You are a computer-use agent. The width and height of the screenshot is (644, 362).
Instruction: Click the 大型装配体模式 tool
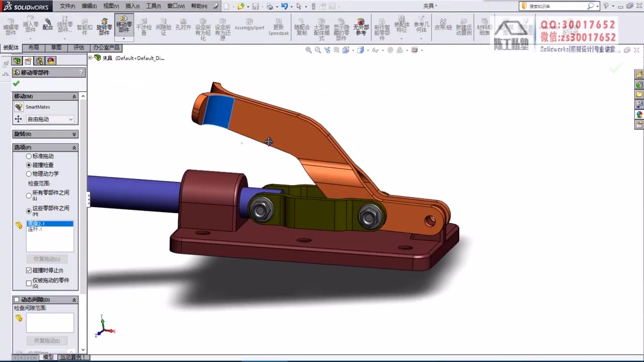[x=321, y=29]
